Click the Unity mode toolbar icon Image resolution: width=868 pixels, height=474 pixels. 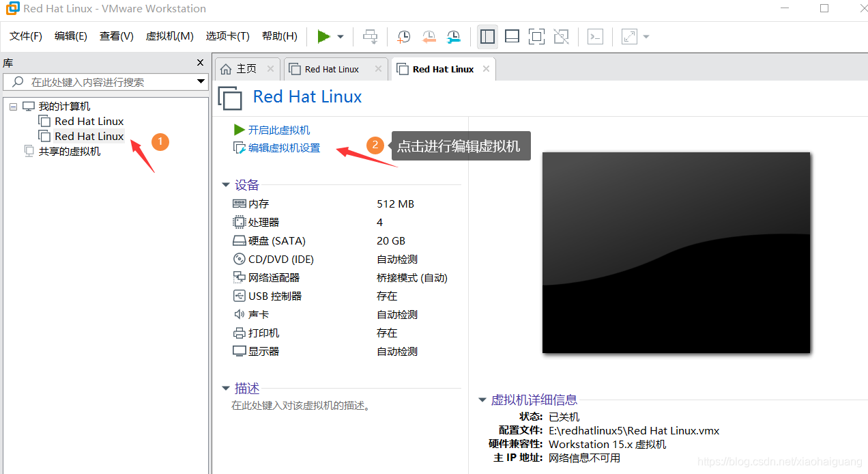coord(561,36)
